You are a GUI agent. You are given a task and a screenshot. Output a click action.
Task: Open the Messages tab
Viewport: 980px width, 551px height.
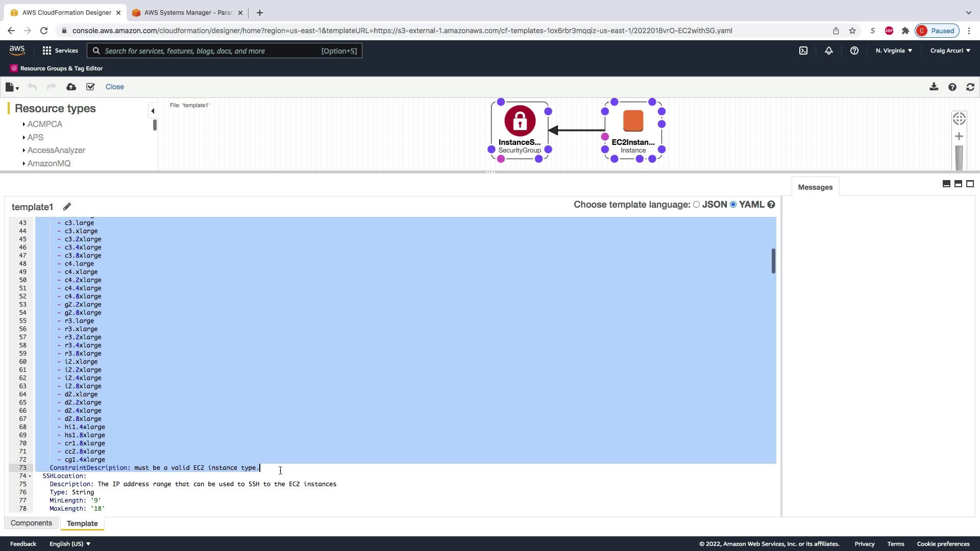tap(815, 187)
